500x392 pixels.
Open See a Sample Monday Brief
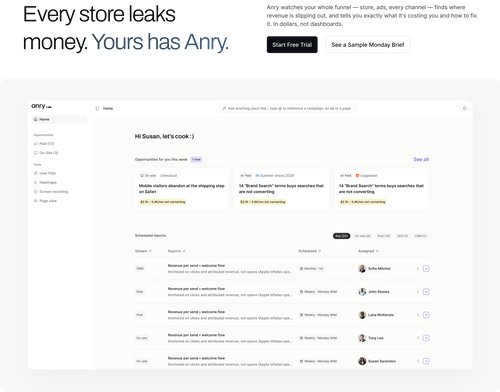coord(368,45)
